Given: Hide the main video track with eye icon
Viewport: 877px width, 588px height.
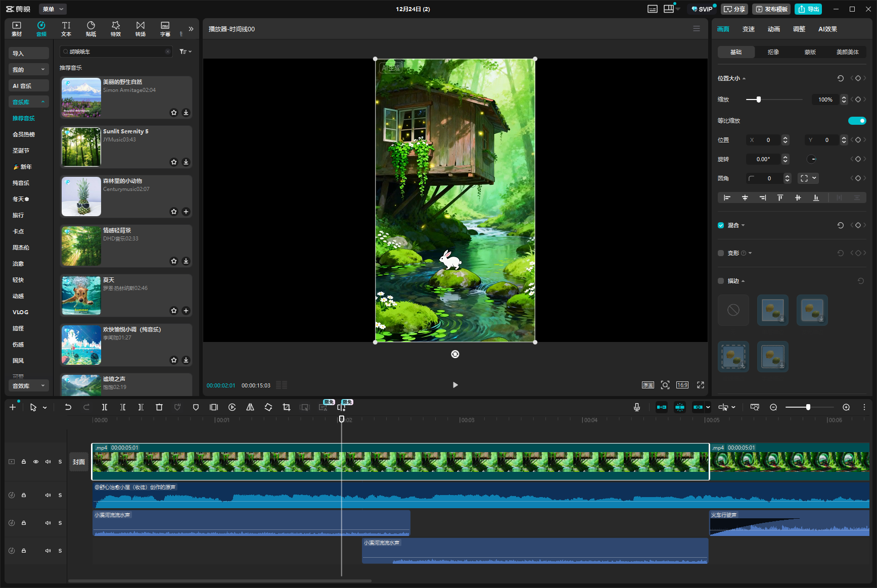Looking at the screenshot, I should click(x=36, y=462).
